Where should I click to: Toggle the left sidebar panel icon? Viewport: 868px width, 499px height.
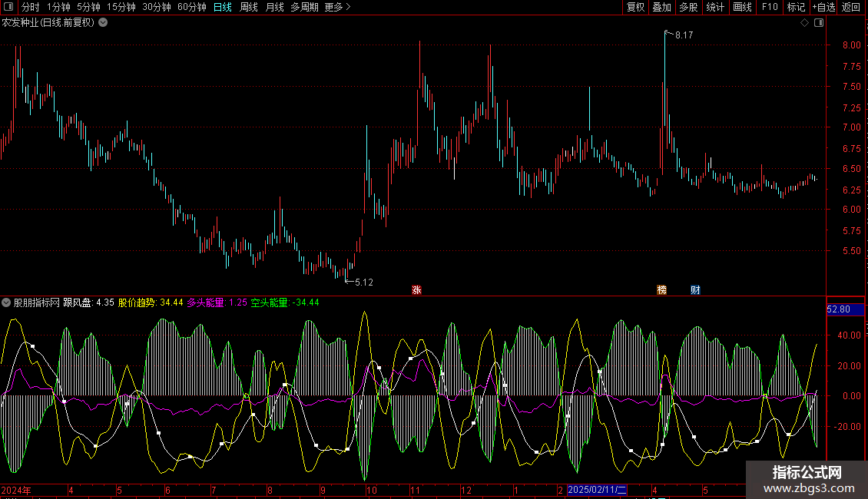(8, 7)
